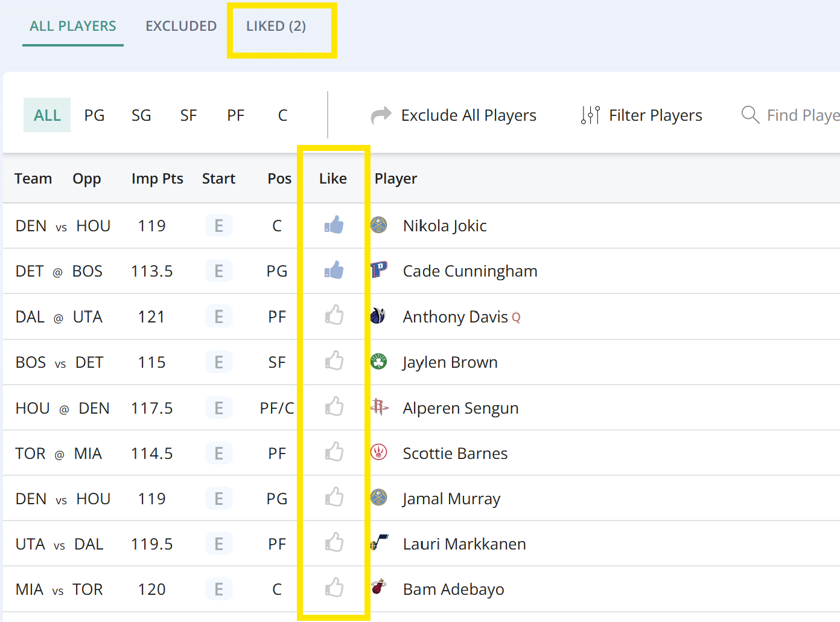This screenshot has height=622, width=840.
Task: Like Alperen Sengun using thumb icon
Action: tap(334, 407)
